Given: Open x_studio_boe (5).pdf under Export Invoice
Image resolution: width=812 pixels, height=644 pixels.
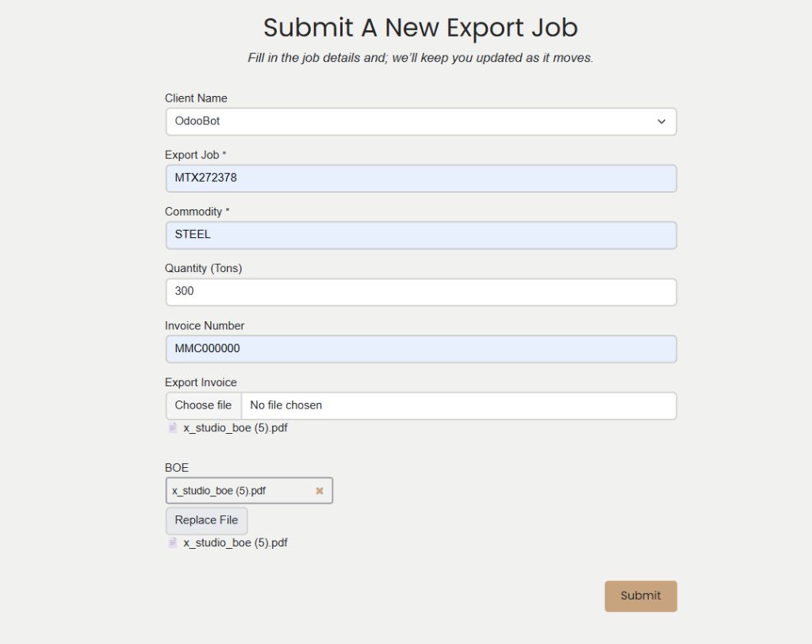Looking at the screenshot, I should (x=235, y=427).
